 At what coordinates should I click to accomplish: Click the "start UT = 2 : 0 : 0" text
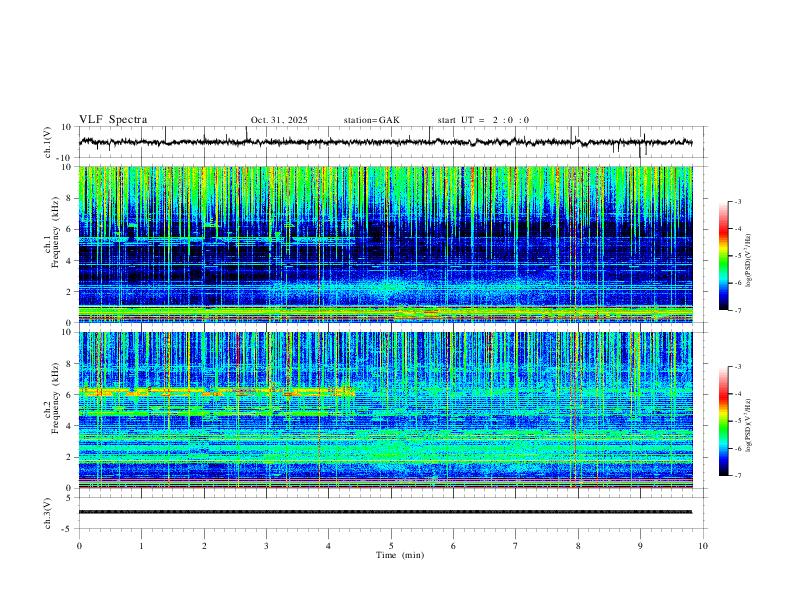pyautogui.click(x=483, y=120)
